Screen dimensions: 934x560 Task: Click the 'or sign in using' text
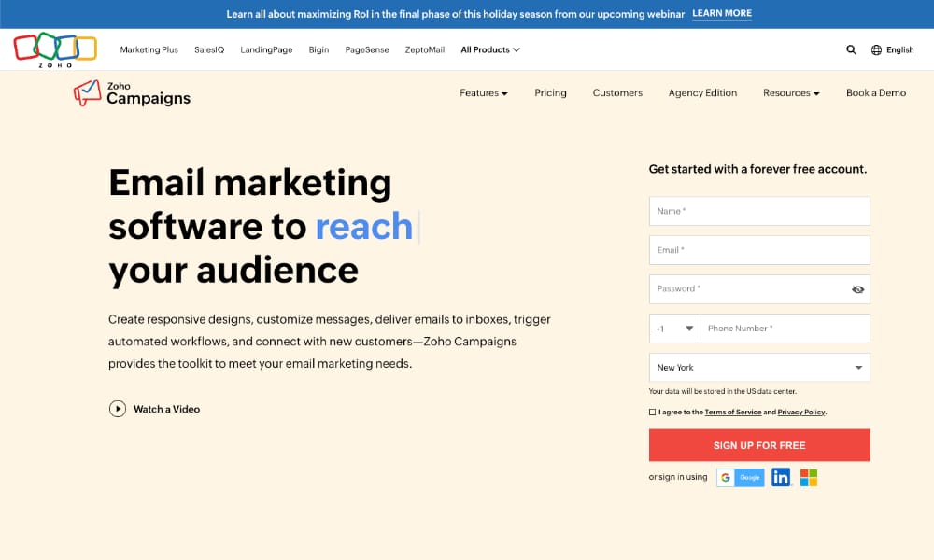pyautogui.click(x=678, y=477)
